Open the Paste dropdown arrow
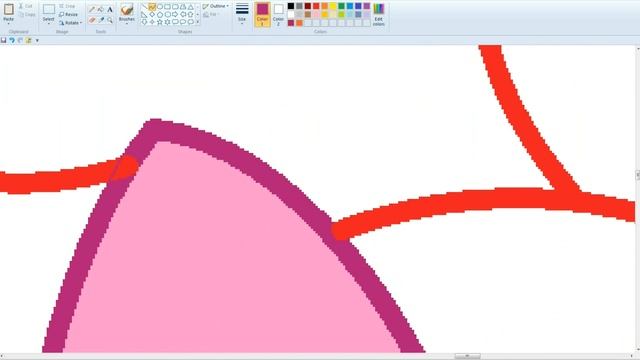Viewport: 640px width, 360px height. pyautogui.click(x=9, y=23)
